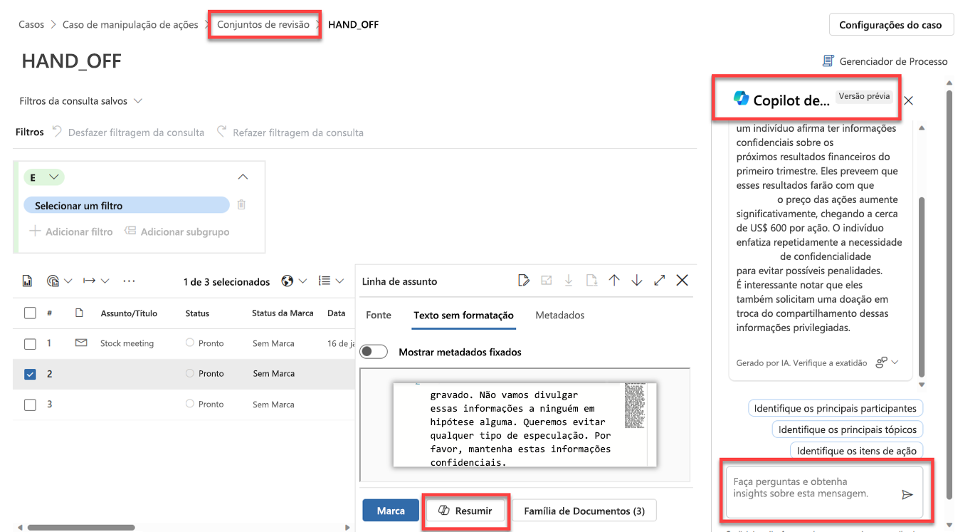This screenshot has width=980, height=532.
Task: Select the checkbox for row 1
Action: coord(30,343)
